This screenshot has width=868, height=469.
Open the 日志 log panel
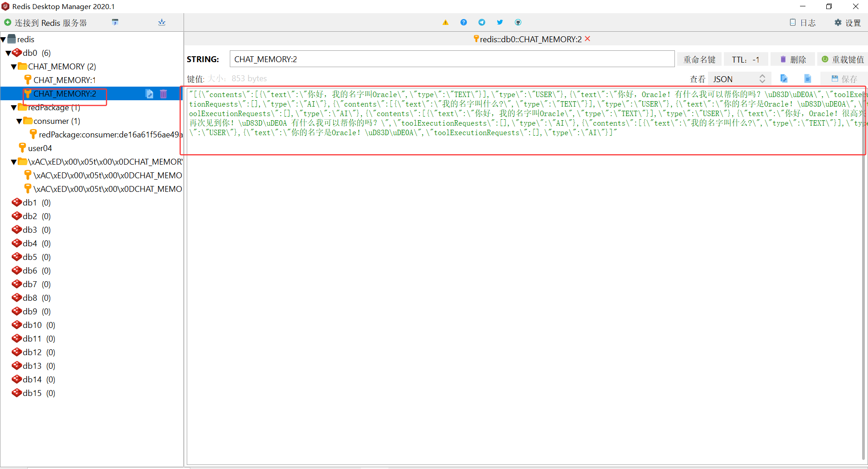(x=802, y=23)
